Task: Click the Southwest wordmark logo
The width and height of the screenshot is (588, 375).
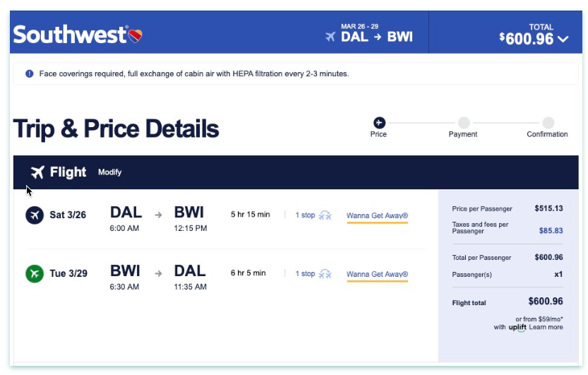Action: point(69,35)
